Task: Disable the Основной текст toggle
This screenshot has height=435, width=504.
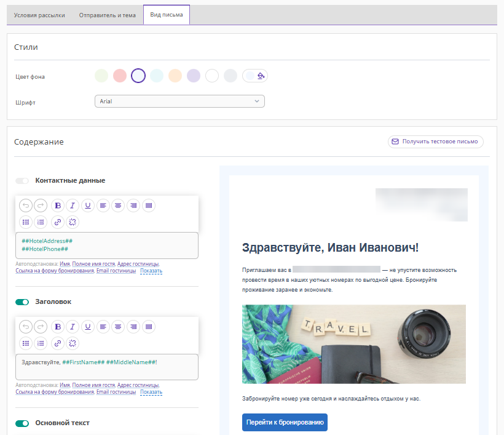Action: (22, 423)
